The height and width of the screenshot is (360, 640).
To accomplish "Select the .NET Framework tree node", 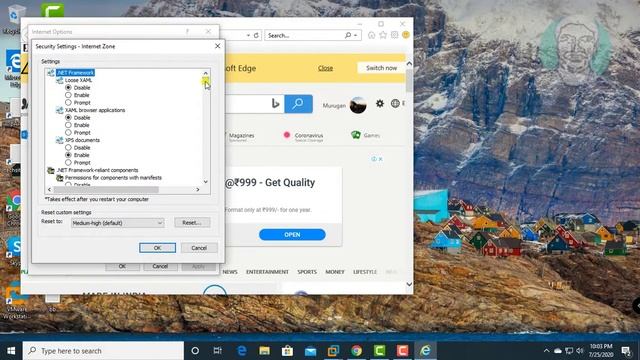I will [x=75, y=73].
